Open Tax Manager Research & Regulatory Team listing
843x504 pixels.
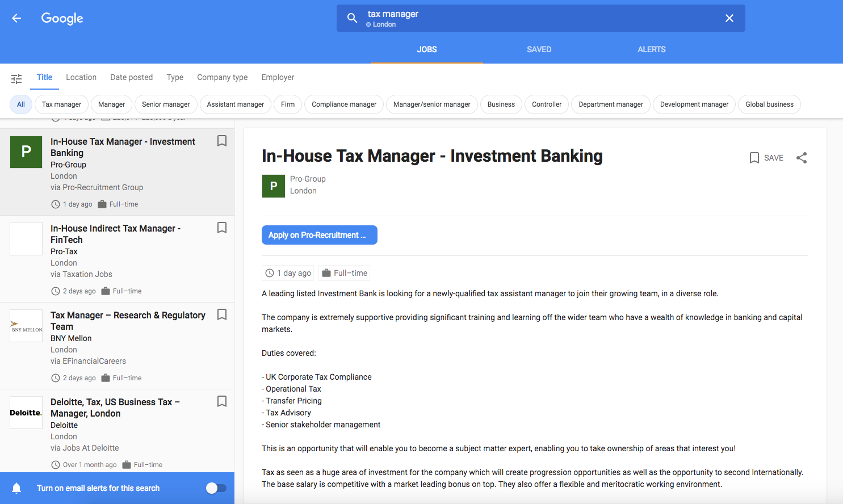point(117,346)
